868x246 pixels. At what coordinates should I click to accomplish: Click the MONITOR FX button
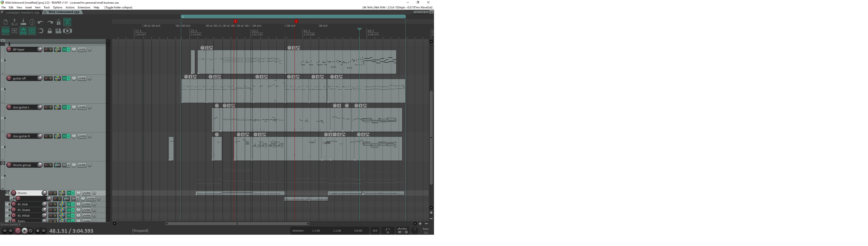coord(421,12)
